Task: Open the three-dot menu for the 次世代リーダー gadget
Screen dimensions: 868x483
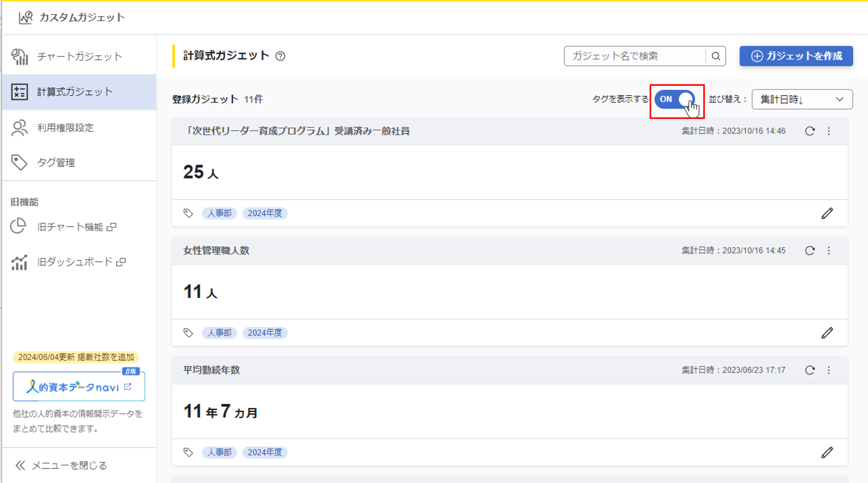Action: (x=829, y=131)
